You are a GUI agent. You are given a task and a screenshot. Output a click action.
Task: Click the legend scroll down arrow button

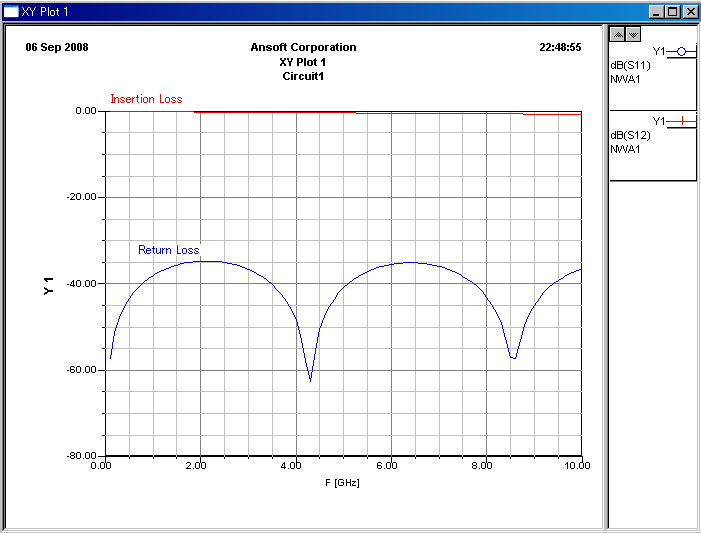coord(633,34)
